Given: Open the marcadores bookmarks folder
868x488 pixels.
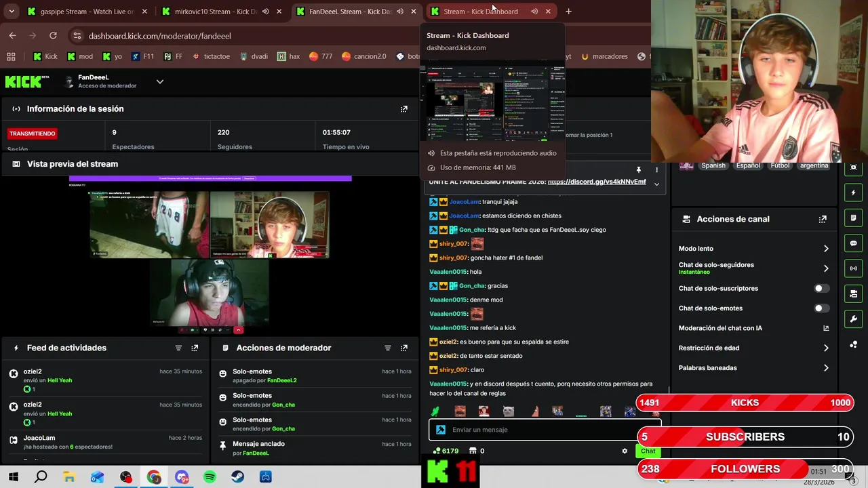Looking at the screenshot, I should tap(604, 56).
